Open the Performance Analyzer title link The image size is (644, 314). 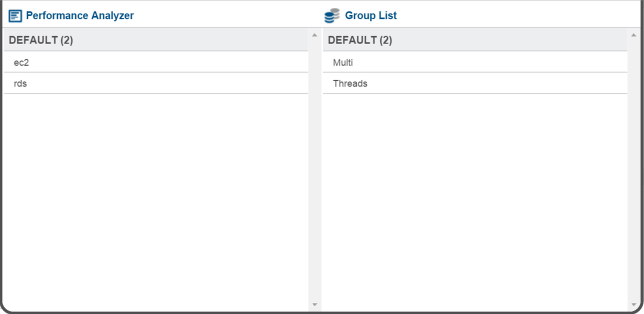click(x=80, y=16)
